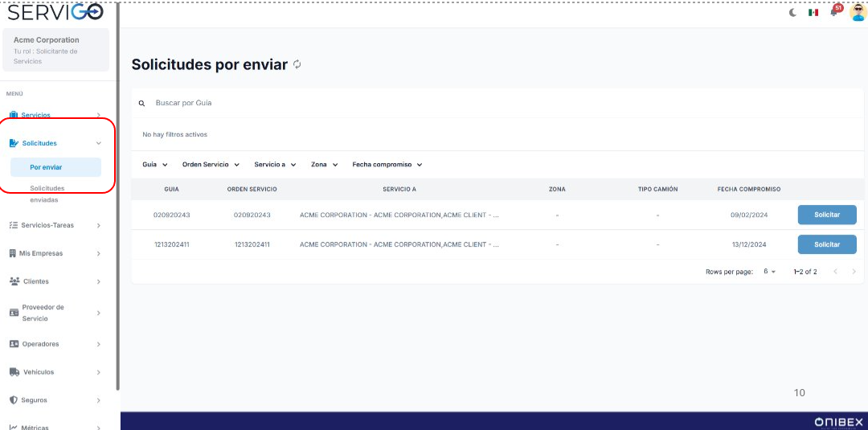Click the Solicitudes sidebar icon

click(14, 143)
